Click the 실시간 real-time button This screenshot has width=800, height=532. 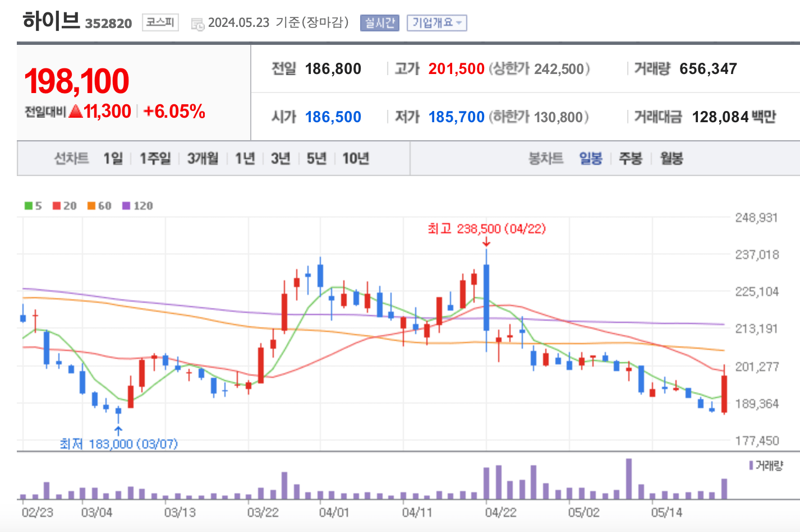pyautogui.click(x=380, y=23)
